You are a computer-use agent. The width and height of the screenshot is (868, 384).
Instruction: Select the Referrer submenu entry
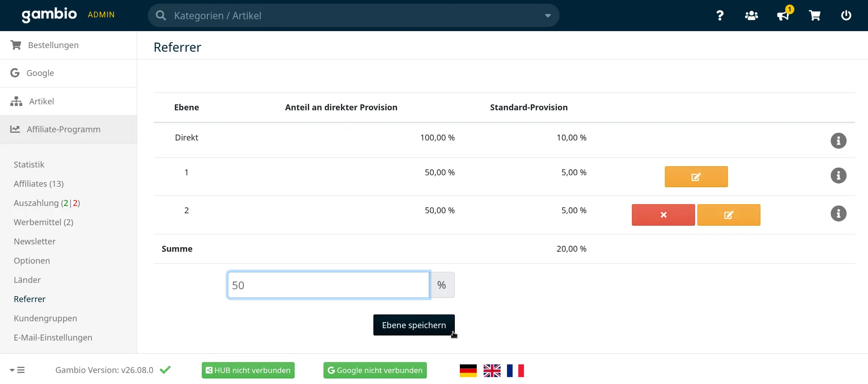(30, 299)
